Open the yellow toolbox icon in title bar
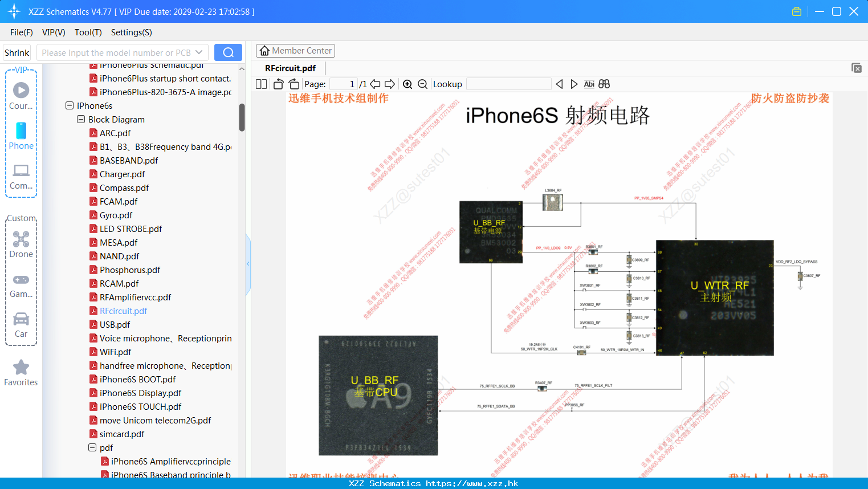The height and width of the screenshot is (489, 868). 797,11
